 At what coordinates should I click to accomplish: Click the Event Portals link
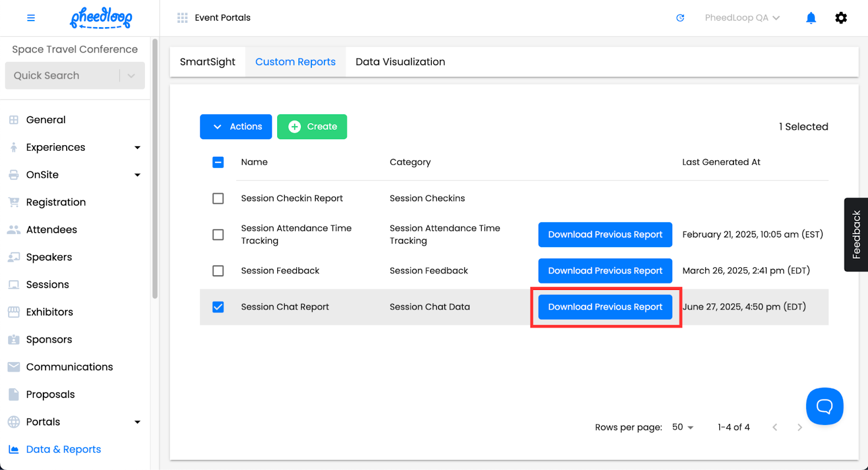click(x=222, y=18)
